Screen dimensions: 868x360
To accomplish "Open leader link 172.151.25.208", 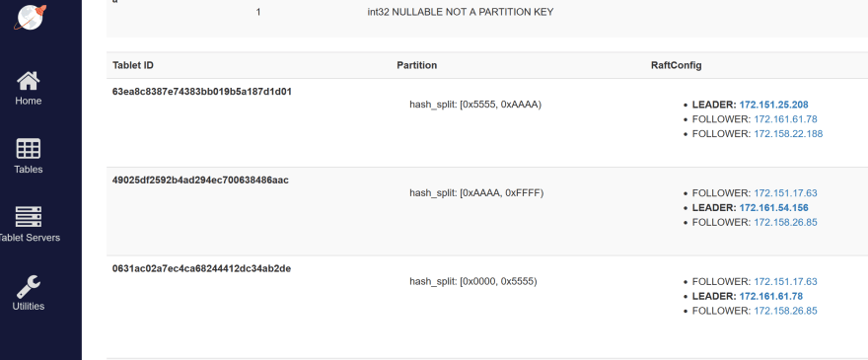I will pos(773,105).
